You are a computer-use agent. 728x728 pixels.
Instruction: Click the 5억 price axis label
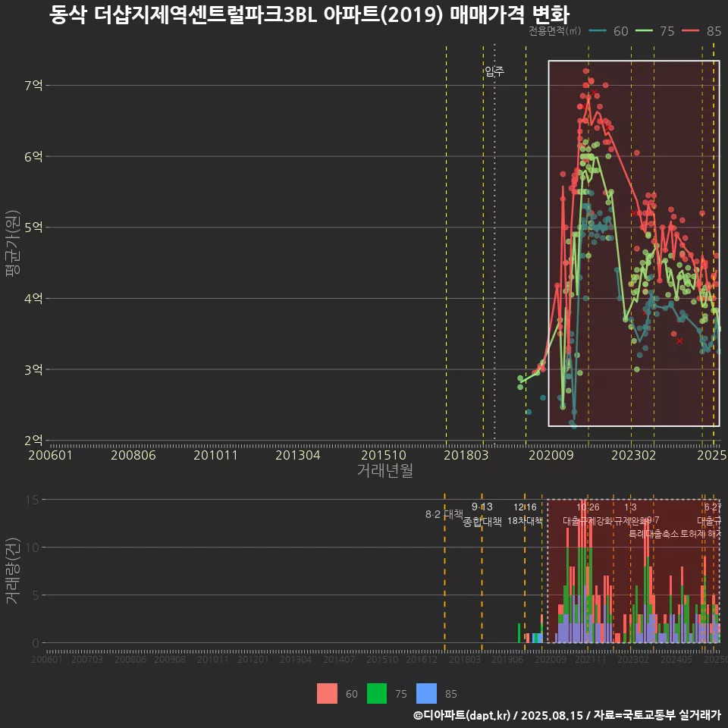coord(33,227)
